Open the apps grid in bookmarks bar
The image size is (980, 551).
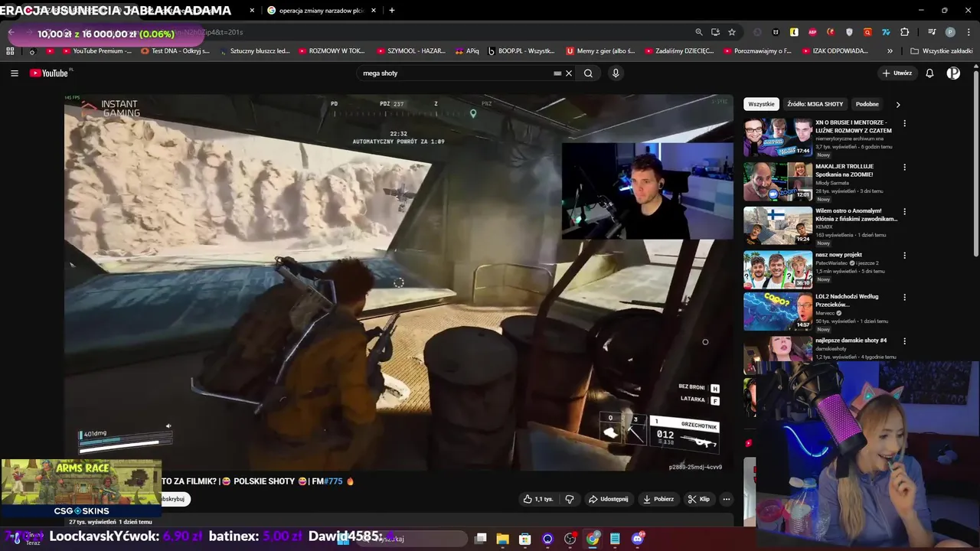pyautogui.click(x=10, y=51)
